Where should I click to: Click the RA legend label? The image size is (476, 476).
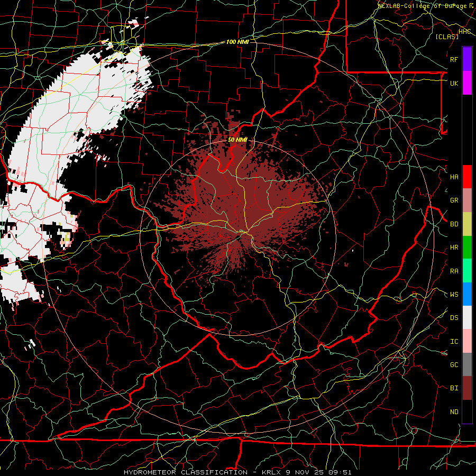click(x=454, y=271)
